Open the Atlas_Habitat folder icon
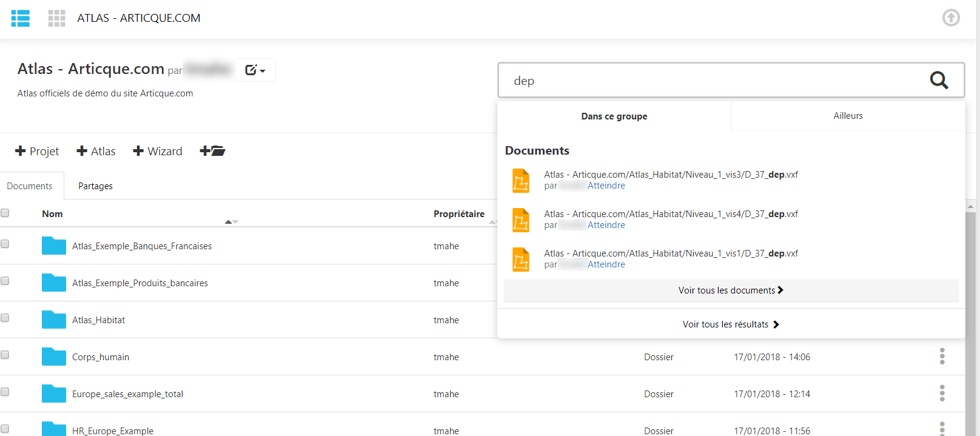 click(54, 320)
